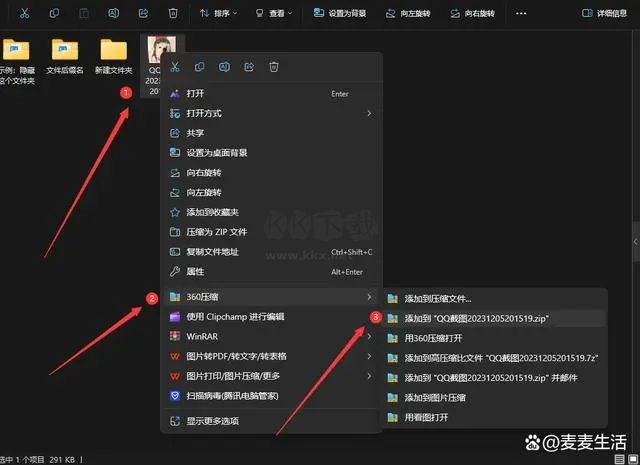This screenshot has height=465, width=640.
Task: Choose 添加到压缩文件... in submenu
Action: (x=494, y=298)
